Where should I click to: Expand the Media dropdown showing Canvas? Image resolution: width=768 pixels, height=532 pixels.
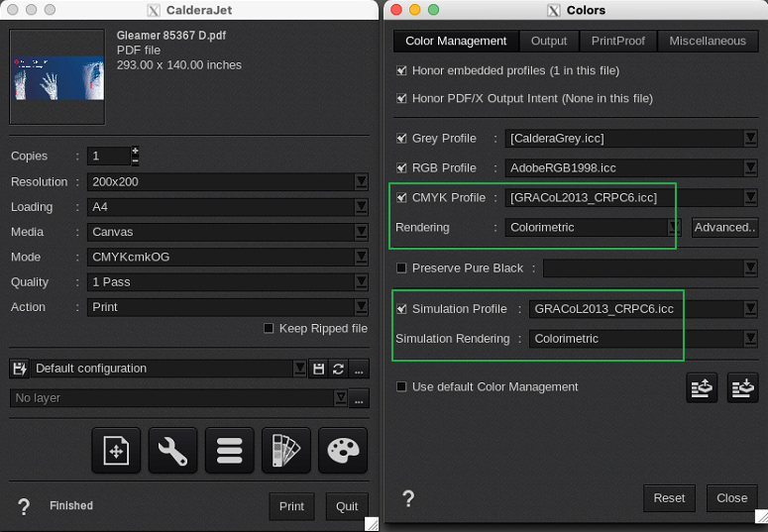coord(361,232)
